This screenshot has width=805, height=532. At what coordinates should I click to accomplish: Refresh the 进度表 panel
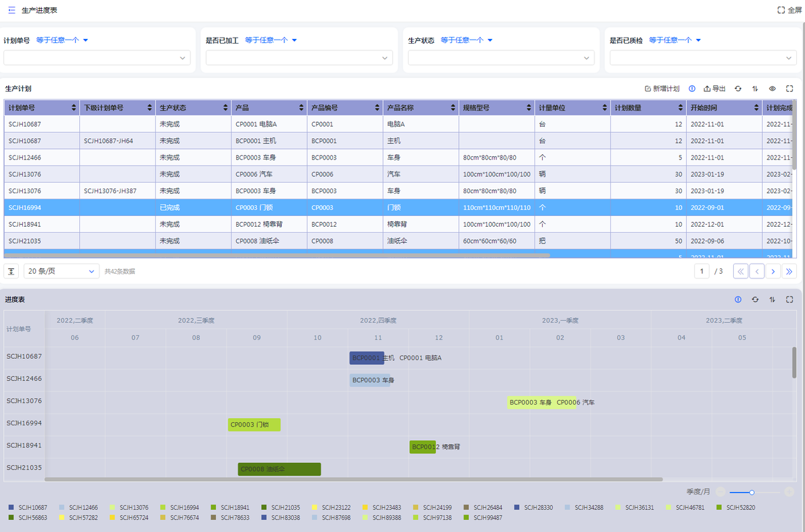coord(755,299)
